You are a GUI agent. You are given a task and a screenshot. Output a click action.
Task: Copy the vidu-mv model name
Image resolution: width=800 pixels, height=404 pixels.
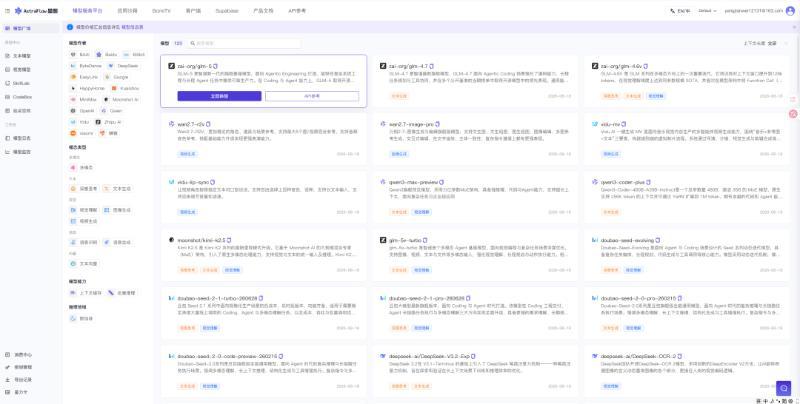tap(623, 124)
